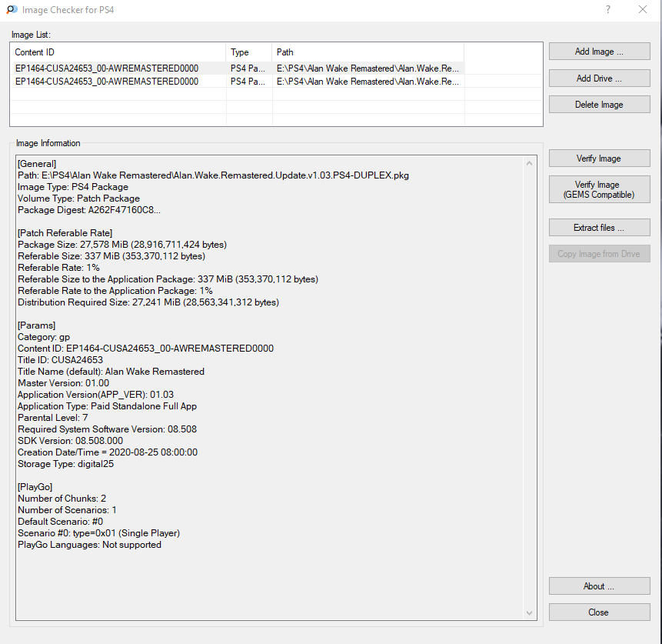Image resolution: width=662 pixels, height=644 pixels.
Task: Click the Close button at bottom right
Action: (599, 612)
